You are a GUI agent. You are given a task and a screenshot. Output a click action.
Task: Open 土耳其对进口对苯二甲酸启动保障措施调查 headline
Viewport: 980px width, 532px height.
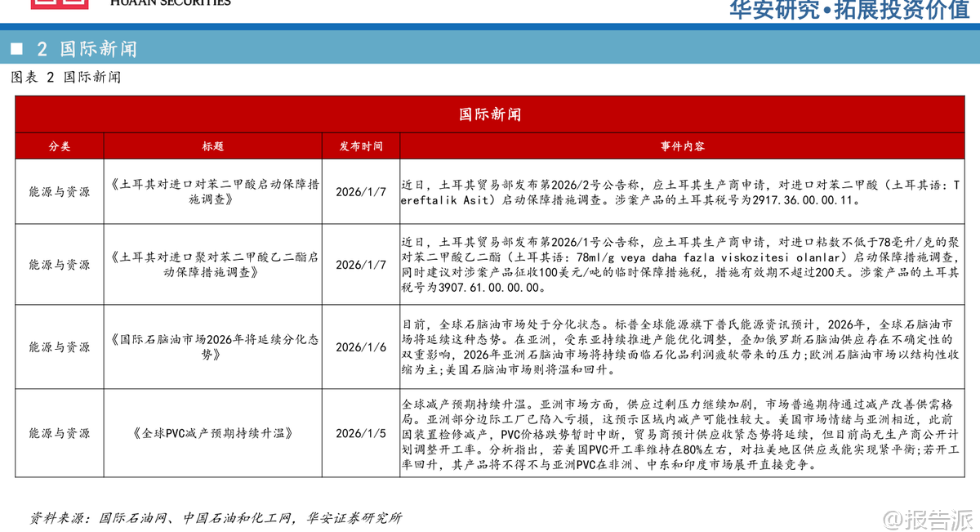pos(214,191)
